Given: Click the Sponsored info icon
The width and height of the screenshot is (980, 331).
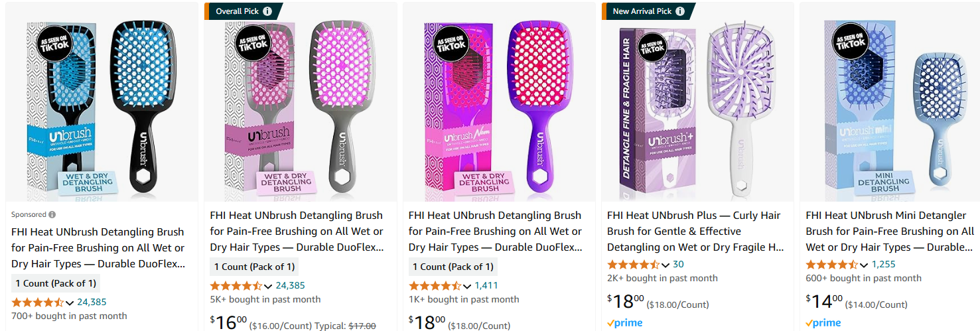Looking at the screenshot, I should pyautogui.click(x=52, y=215).
